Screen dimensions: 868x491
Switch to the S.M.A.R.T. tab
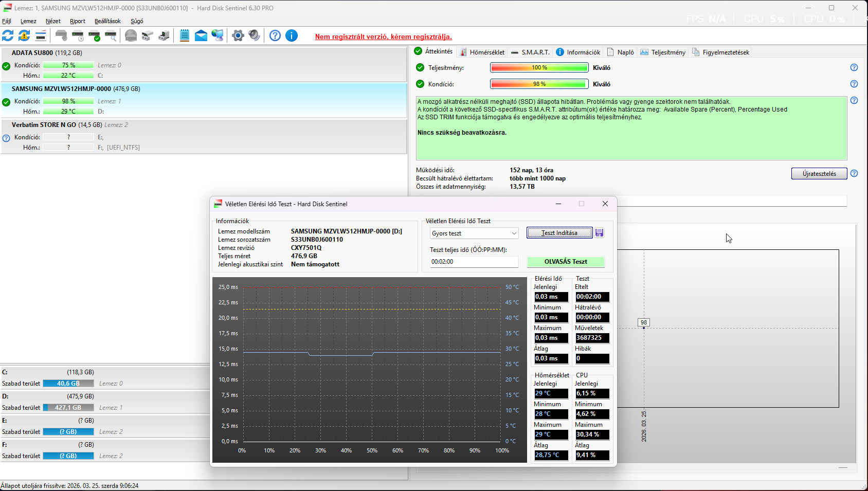(x=530, y=52)
